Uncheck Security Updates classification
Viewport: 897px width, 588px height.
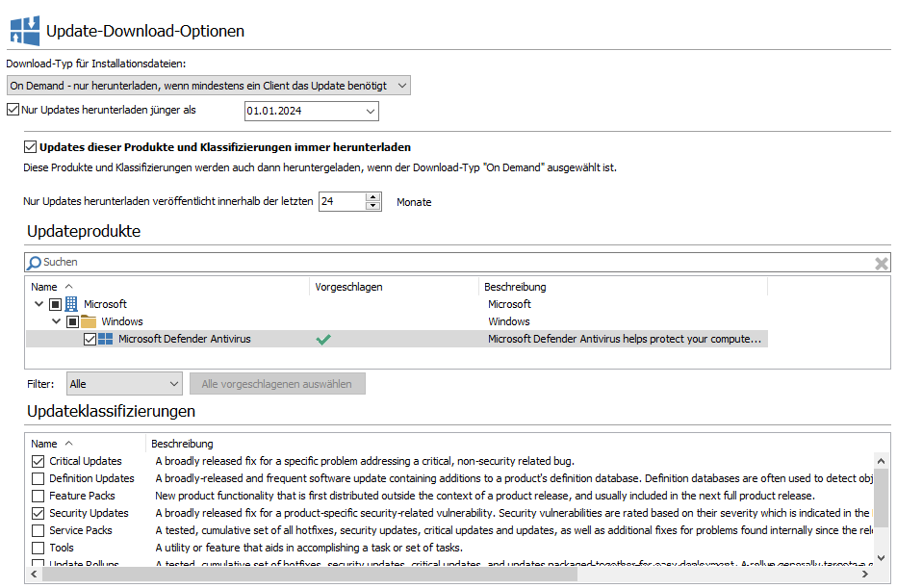(38, 513)
